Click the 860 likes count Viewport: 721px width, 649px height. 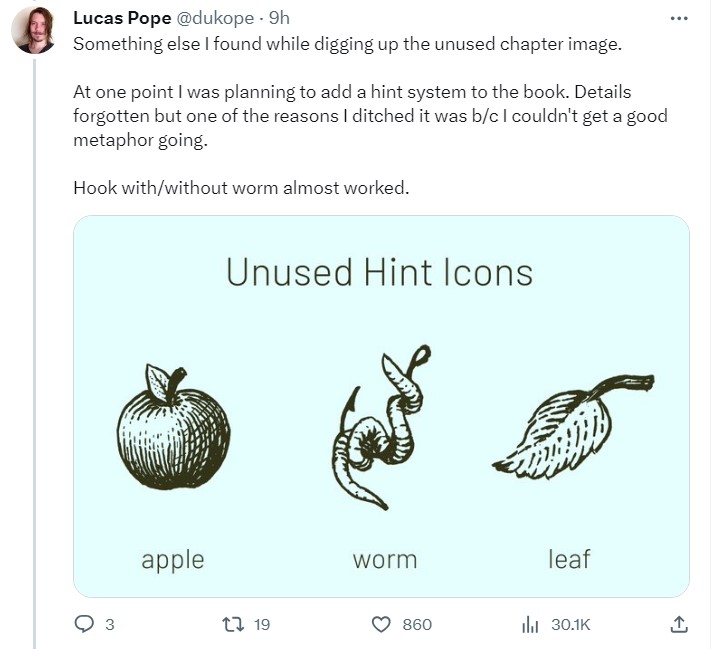tap(416, 624)
